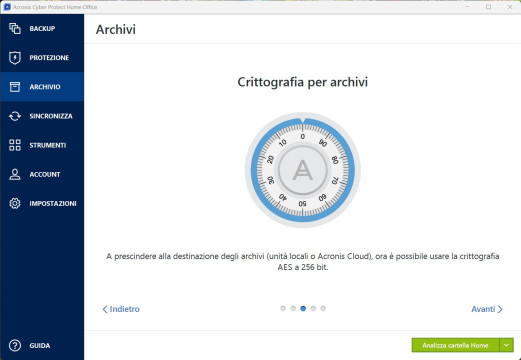Select ARCHIVIO in the sidebar
This screenshot has width=521, height=360.
pos(42,87)
